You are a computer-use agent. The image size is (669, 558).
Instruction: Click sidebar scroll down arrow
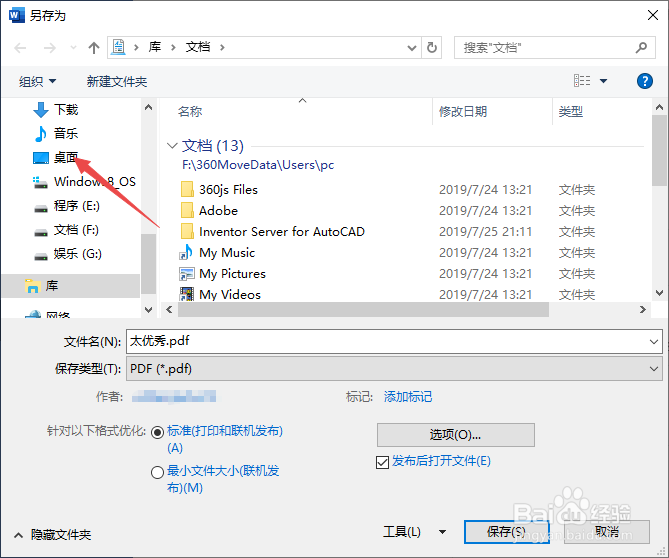148,310
